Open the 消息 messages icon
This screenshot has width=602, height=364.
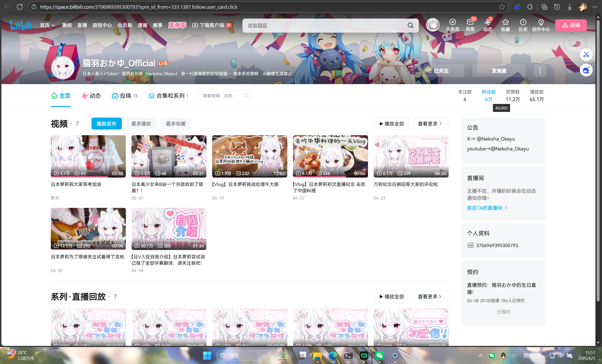(470, 25)
